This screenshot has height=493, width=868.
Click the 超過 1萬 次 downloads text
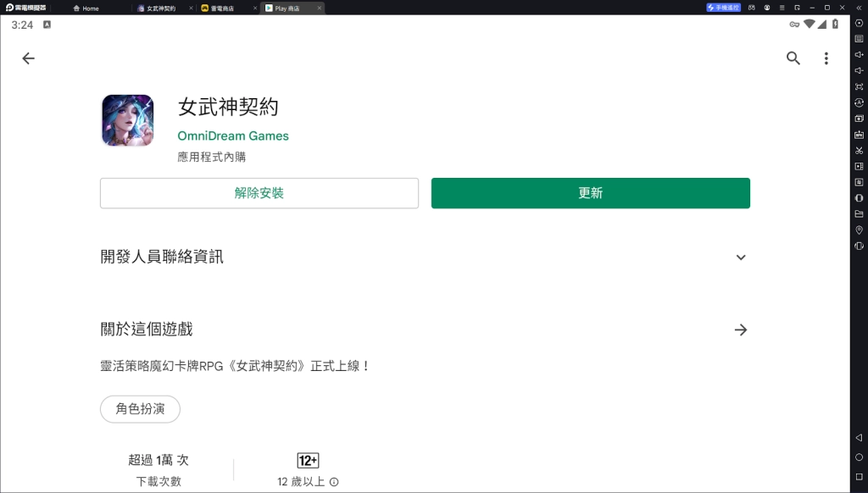click(x=159, y=460)
